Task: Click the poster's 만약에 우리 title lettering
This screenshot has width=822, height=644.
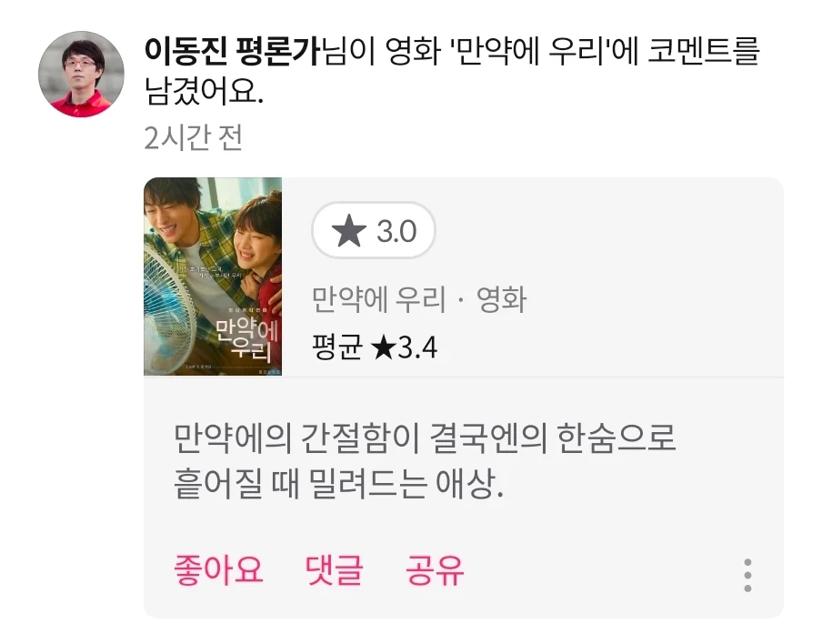Action: (x=246, y=336)
